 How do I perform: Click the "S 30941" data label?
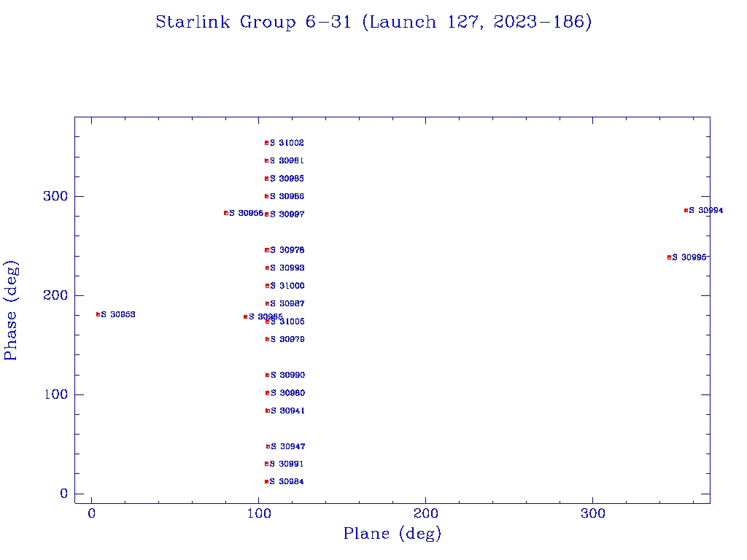click(287, 411)
